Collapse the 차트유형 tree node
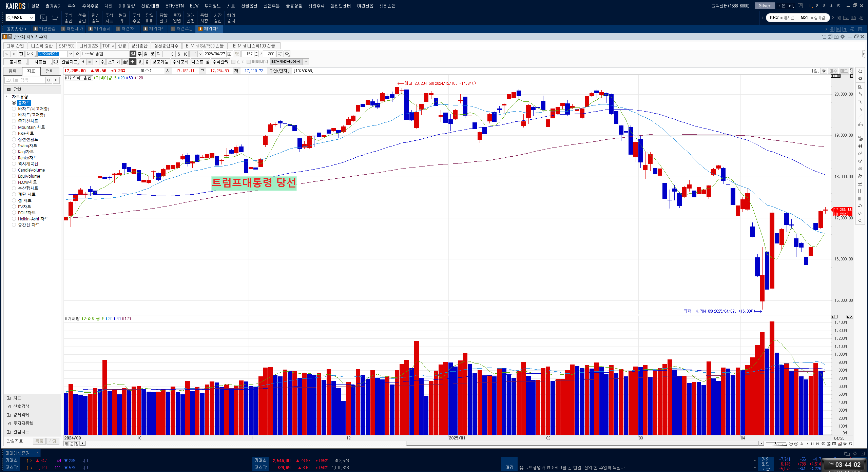This screenshot has width=868, height=472. click(7, 97)
